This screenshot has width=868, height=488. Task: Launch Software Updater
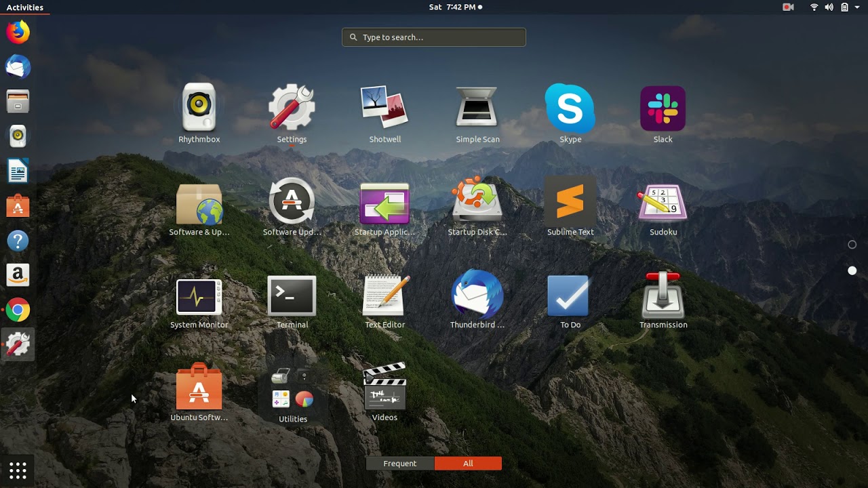292,206
